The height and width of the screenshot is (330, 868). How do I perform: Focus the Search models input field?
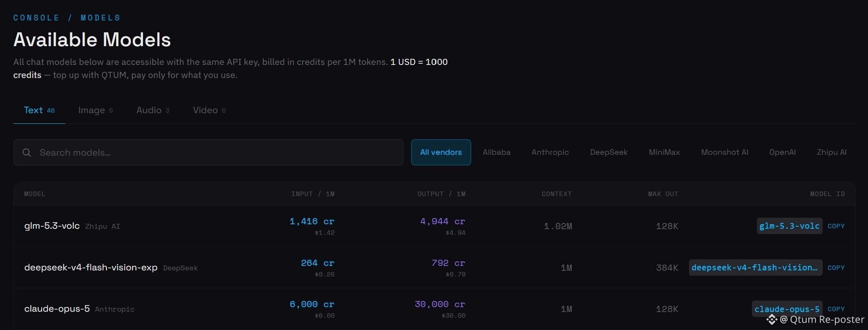click(208, 152)
